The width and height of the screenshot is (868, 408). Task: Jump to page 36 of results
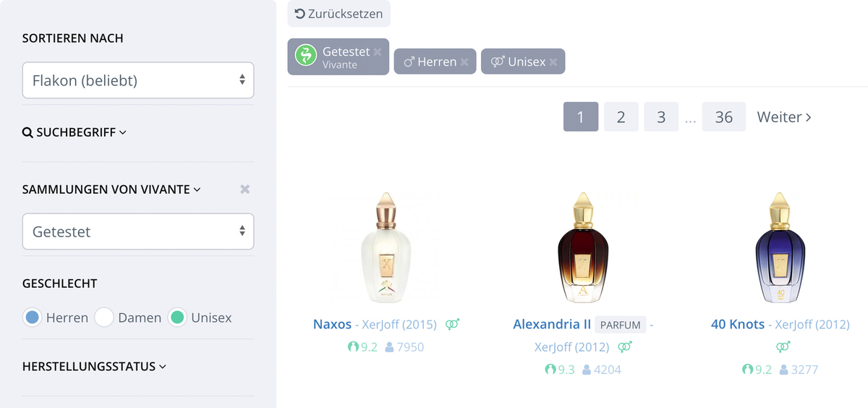point(724,116)
